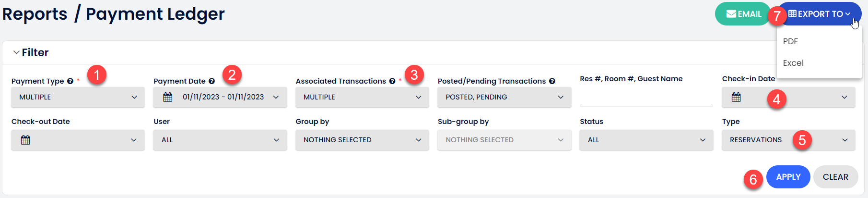868x198 pixels.
Task: Collapse the Filter section
Action: (x=17, y=52)
